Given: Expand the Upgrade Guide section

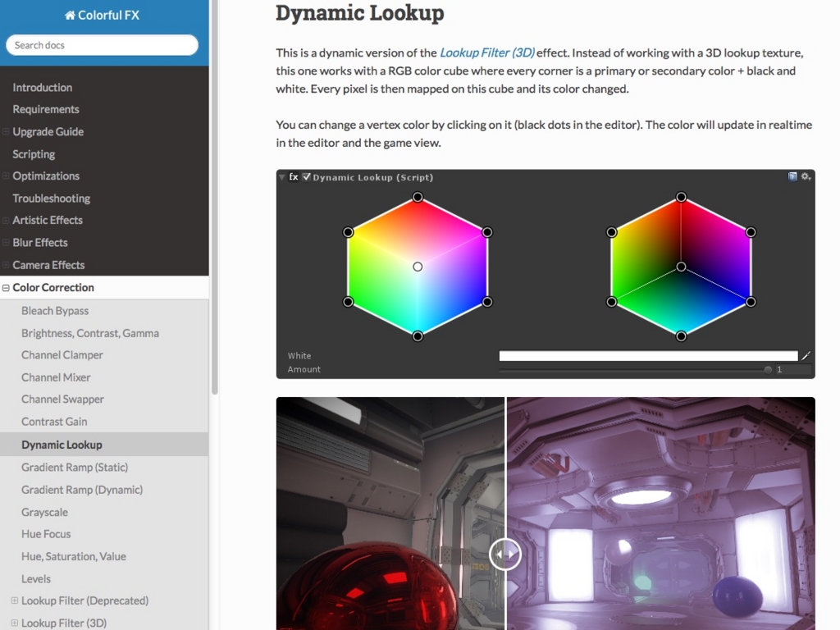Looking at the screenshot, I should tap(6, 132).
